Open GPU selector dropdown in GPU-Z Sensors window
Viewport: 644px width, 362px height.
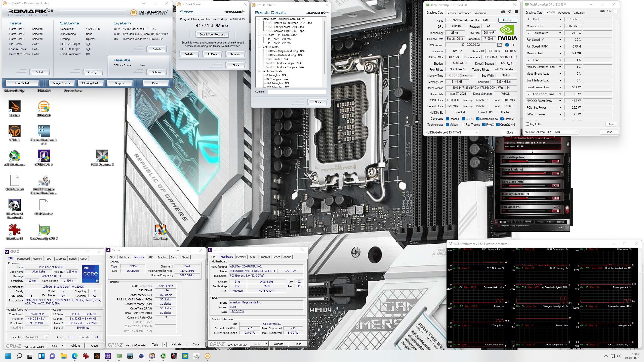tap(551, 132)
